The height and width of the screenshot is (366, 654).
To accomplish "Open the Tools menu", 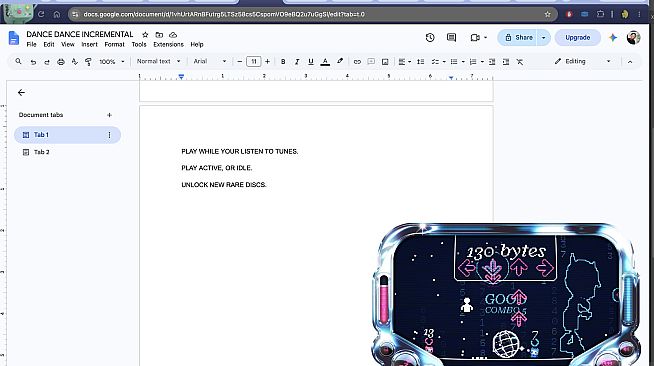I will click(x=139, y=44).
